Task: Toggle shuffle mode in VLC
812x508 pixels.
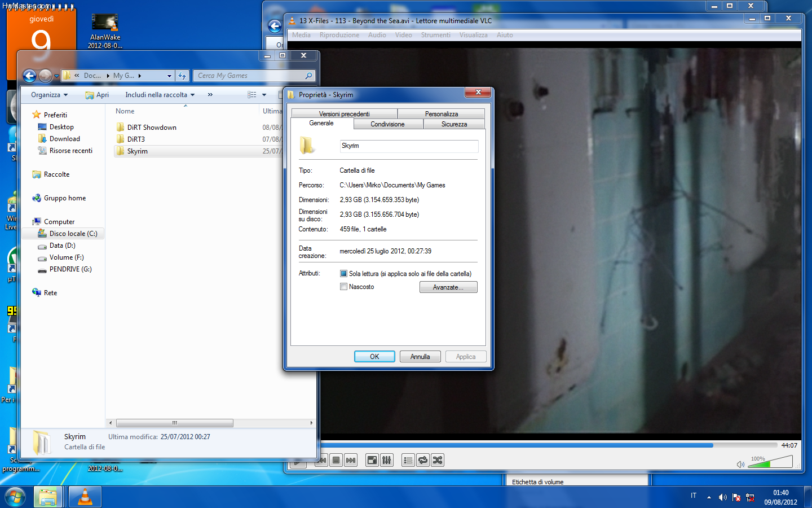Action: 437,460
